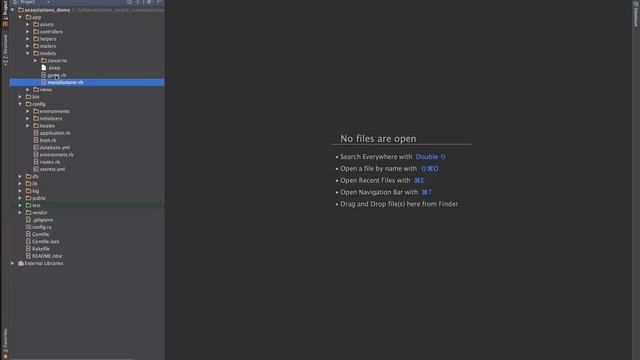Click the mailers folder icon

(36, 46)
